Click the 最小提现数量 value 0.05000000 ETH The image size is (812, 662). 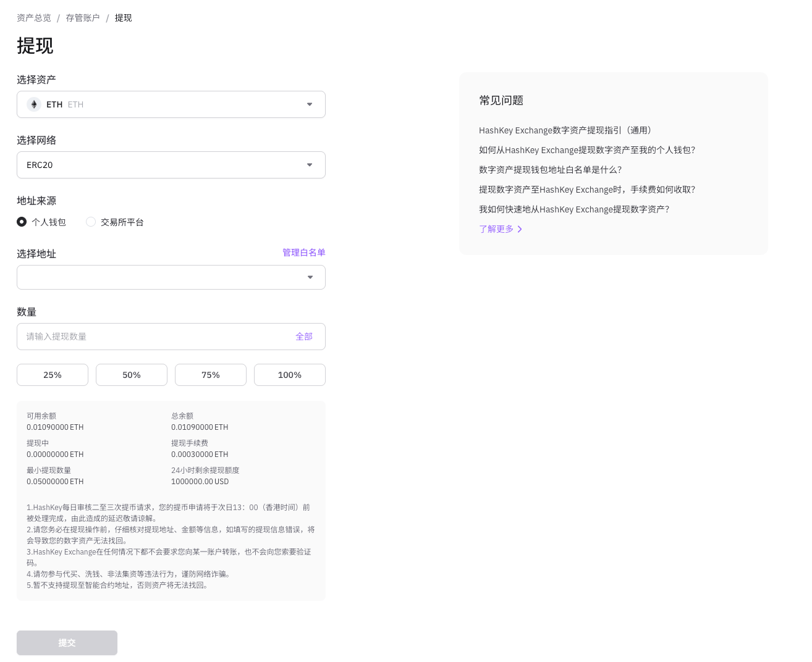coord(55,482)
